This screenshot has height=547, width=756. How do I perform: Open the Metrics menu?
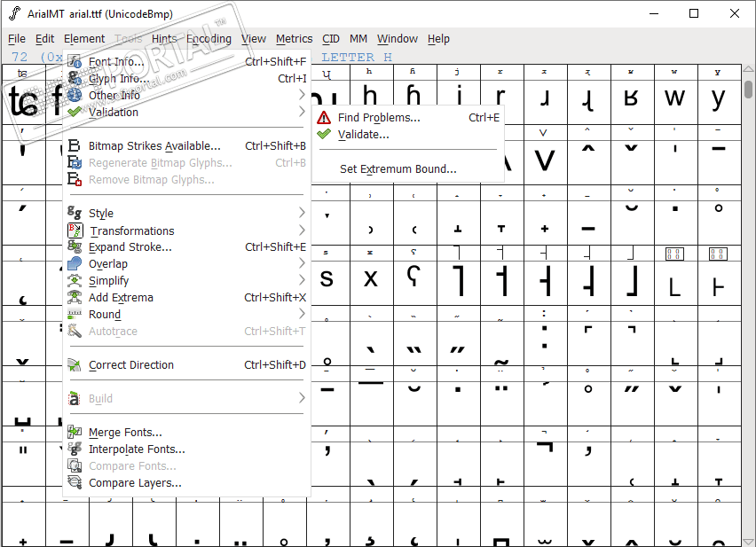coord(294,38)
